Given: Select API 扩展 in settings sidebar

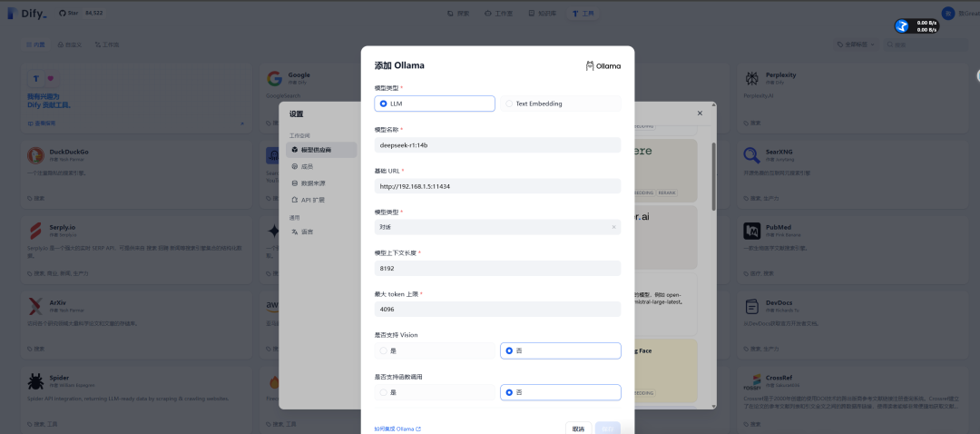Looking at the screenshot, I should pyautogui.click(x=321, y=200).
